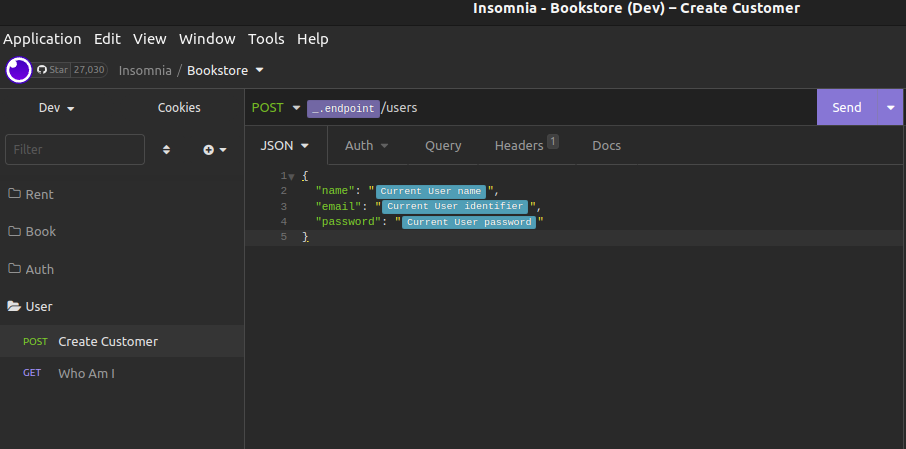
Task: Switch to the Docs tab
Action: tap(606, 146)
